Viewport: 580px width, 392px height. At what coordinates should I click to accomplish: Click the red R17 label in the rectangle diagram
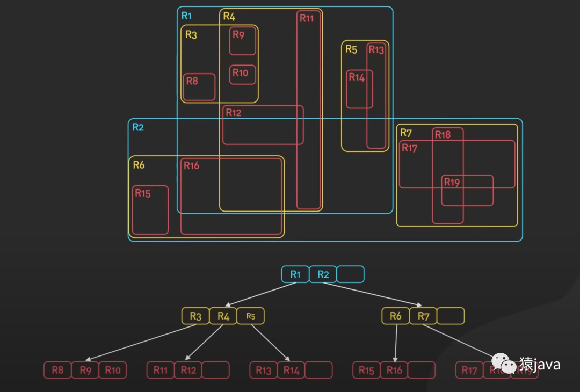[x=409, y=148]
